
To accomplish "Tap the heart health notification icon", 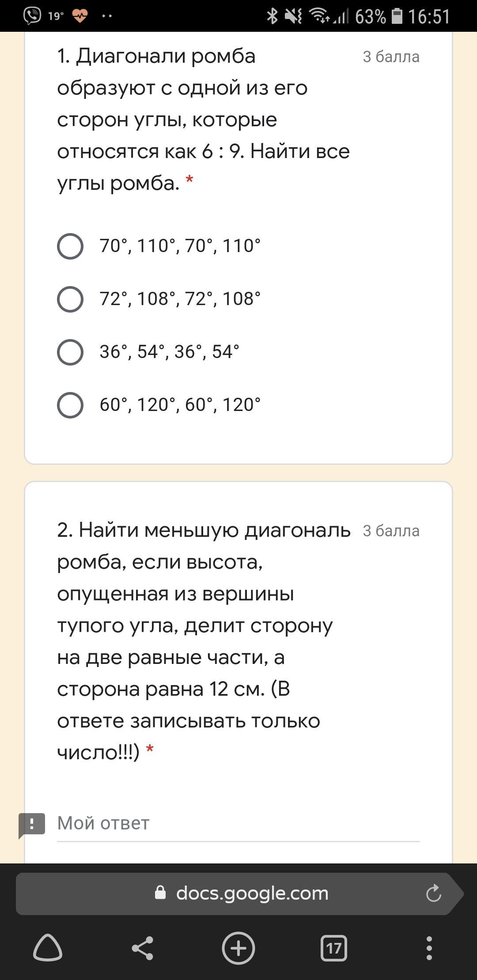I will (80, 16).
